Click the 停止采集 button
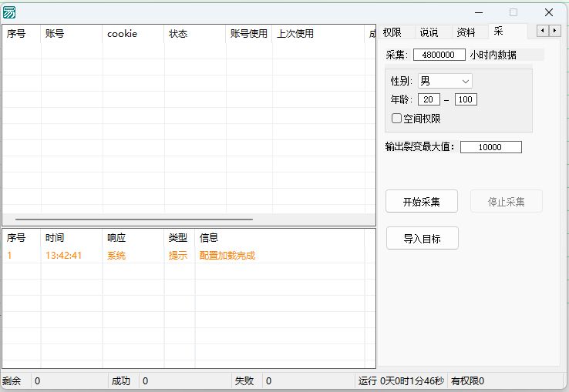The width and height of the screenshot is (569, 392). [x=506, y=202]
